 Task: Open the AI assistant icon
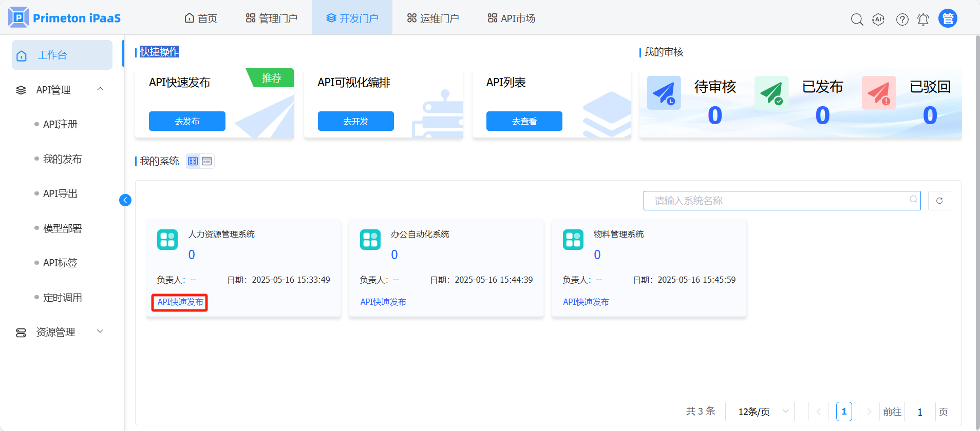(x=878, y=19)
